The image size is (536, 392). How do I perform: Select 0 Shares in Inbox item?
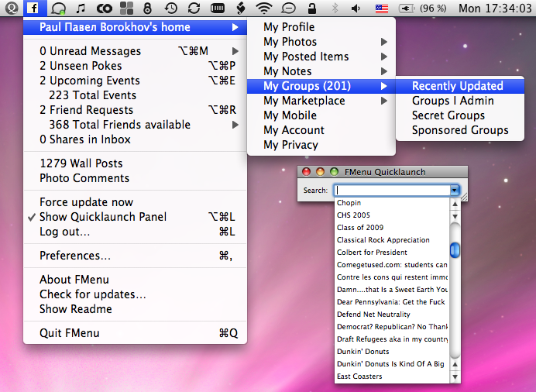[x=135, y=139]
